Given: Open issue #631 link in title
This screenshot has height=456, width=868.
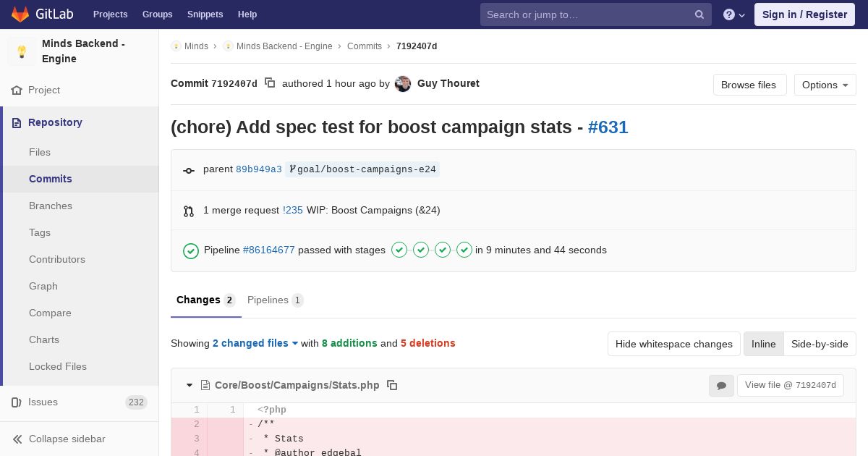Looking at the screenshot, I should tap(608, 127).
